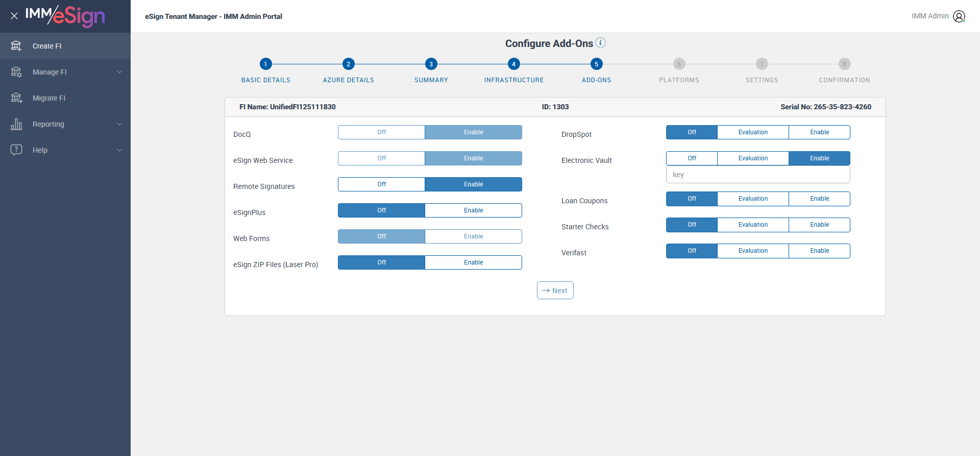Switch to the SUMMARY step label

point(431,80)
